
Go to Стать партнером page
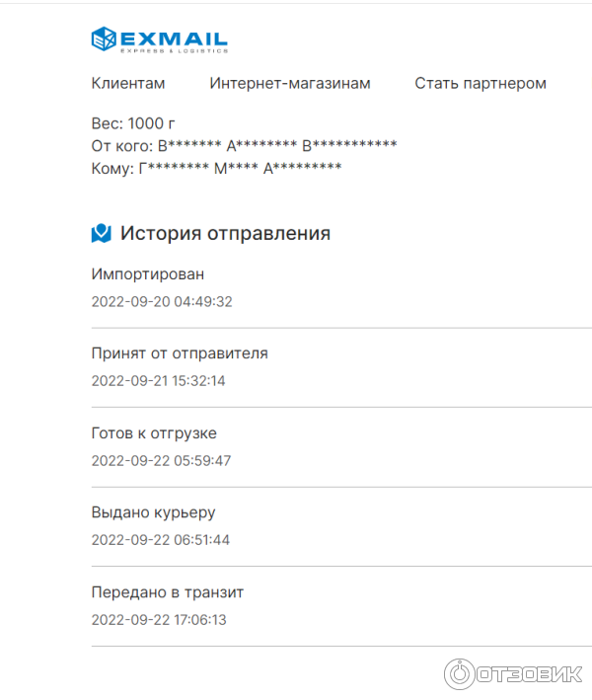(480, 84)
